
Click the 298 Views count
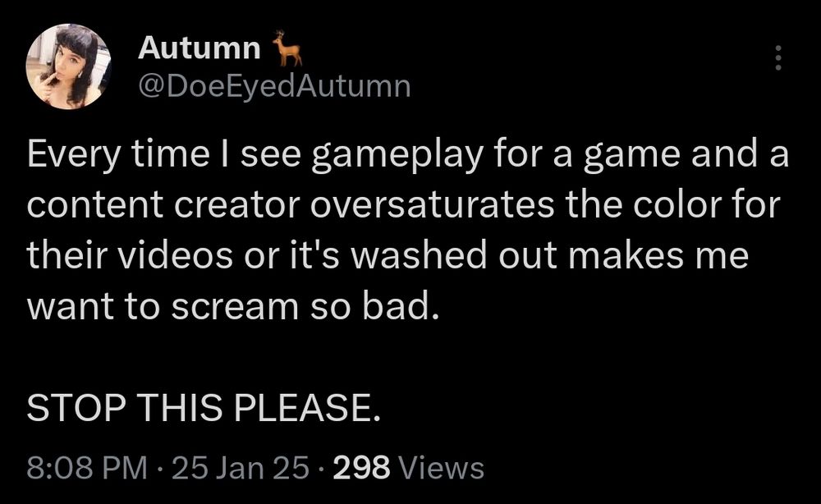(362, 470)
